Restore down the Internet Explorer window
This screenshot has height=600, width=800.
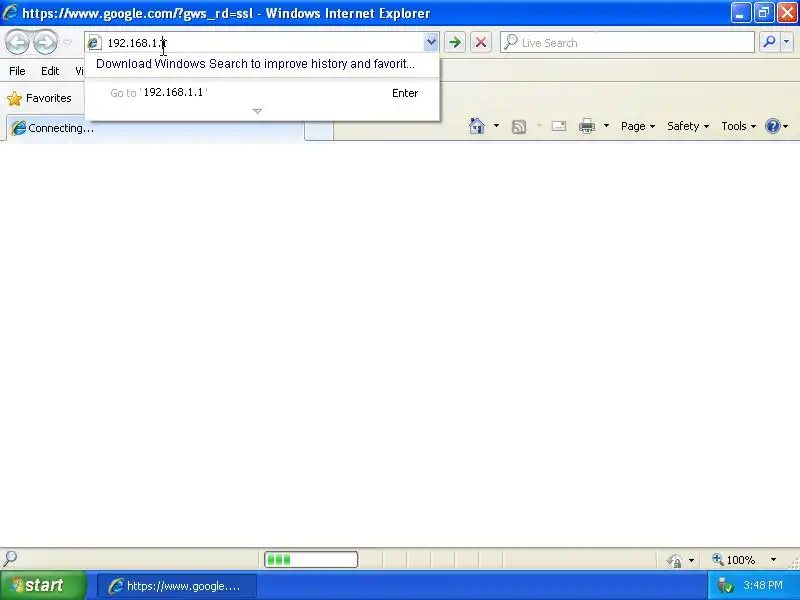(x=764, y=13)
